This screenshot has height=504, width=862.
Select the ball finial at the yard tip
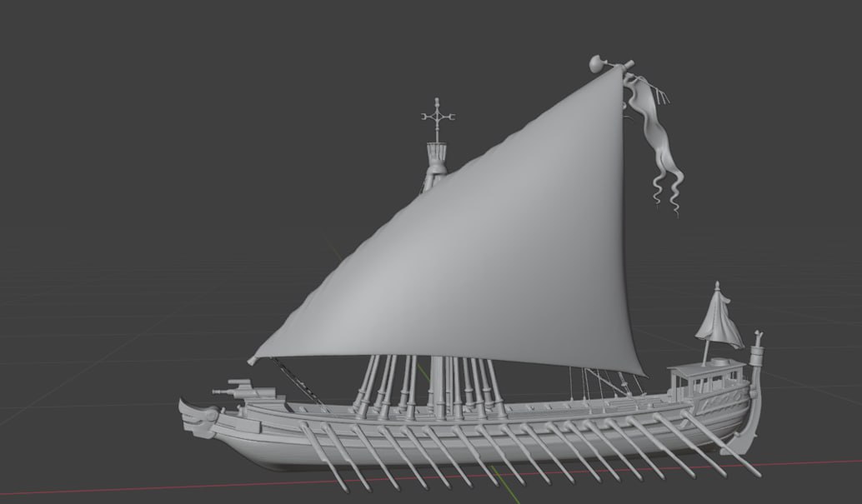(x=598, y=64)
